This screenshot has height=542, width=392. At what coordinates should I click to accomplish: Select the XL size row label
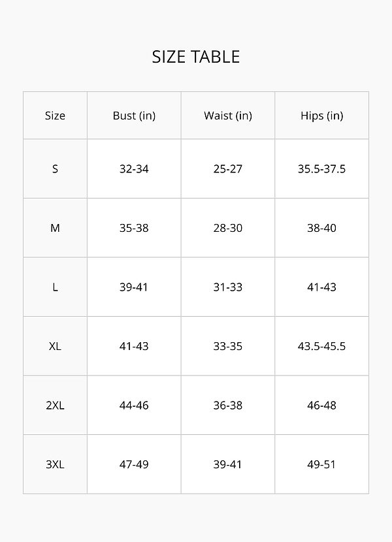point(55,346)
